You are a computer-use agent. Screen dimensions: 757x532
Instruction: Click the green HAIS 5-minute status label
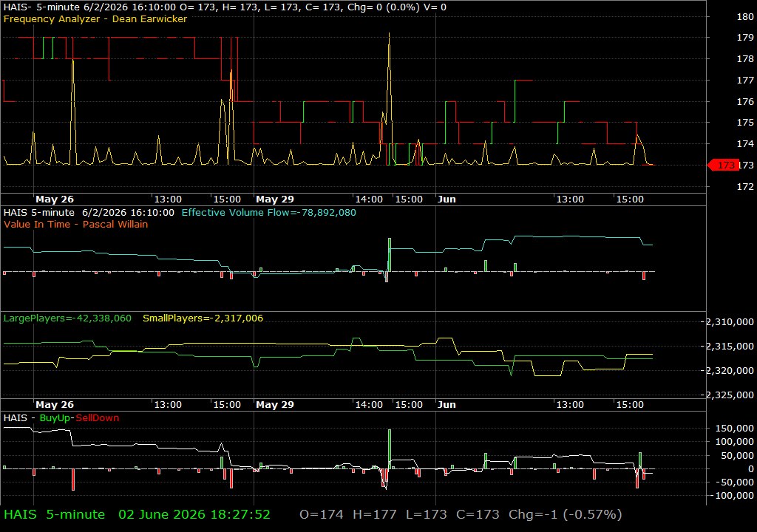tap(54, 514)
